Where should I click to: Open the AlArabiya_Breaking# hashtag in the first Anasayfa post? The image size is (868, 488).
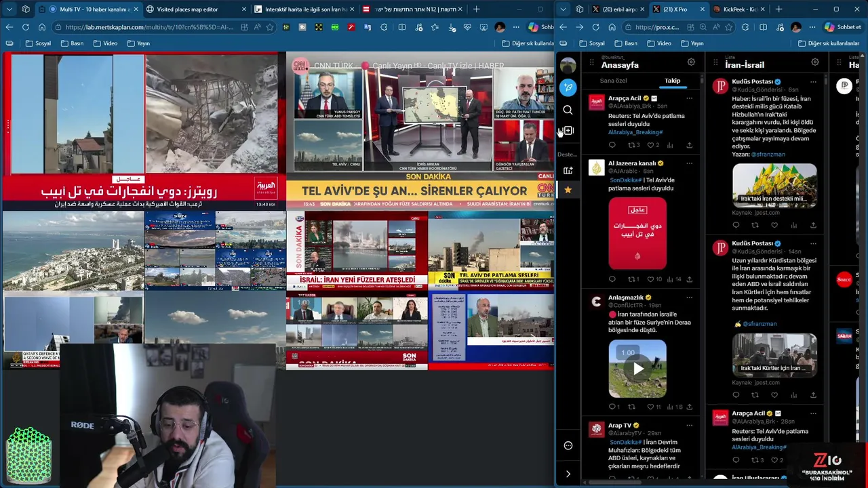[635, 132]
